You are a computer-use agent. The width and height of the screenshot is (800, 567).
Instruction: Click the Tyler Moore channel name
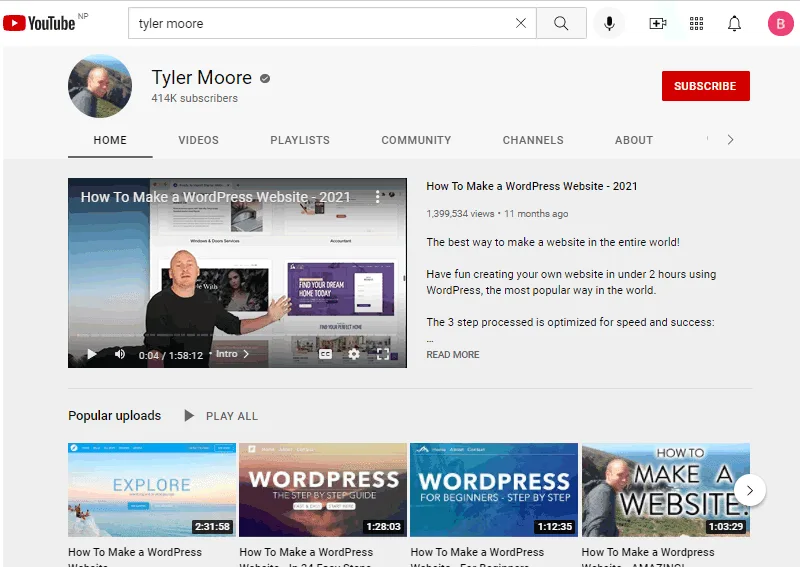click(x=202, y=78)
